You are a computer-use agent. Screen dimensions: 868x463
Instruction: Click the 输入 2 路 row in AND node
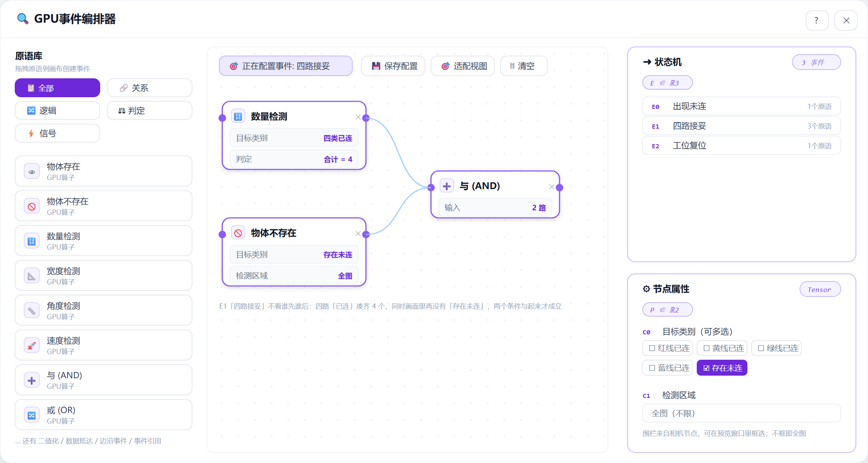tap(495, 208)
